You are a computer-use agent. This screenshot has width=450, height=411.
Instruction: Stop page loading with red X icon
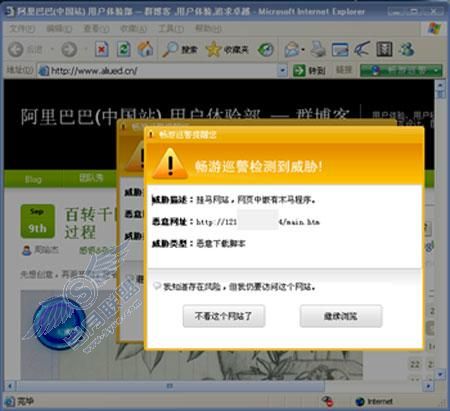(x=101, y=49)
